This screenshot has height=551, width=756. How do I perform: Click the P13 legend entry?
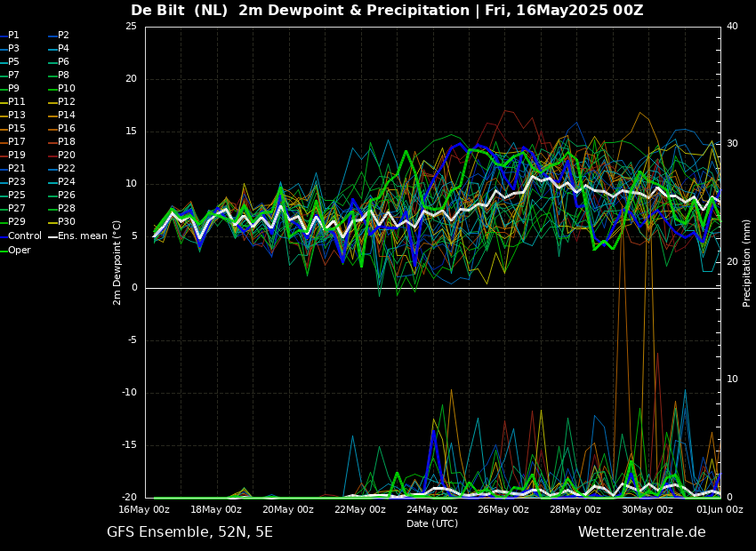(x=12, y=116)
